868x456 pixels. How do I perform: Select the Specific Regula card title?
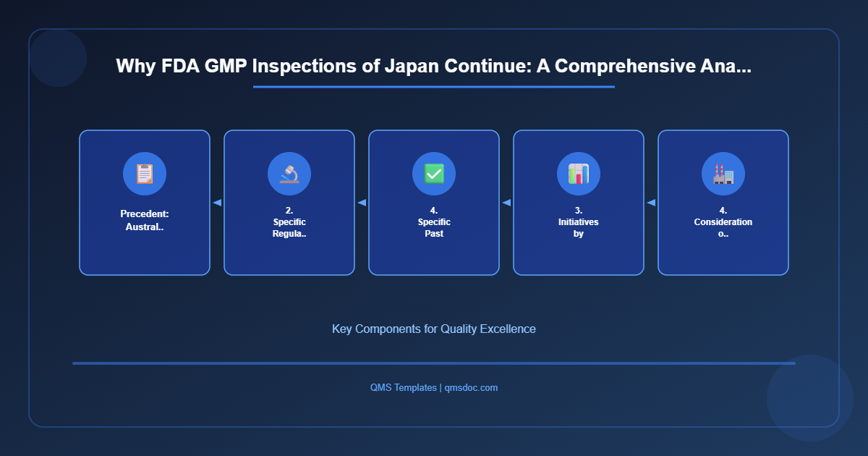pyautogui.click(x=289, y=221)
